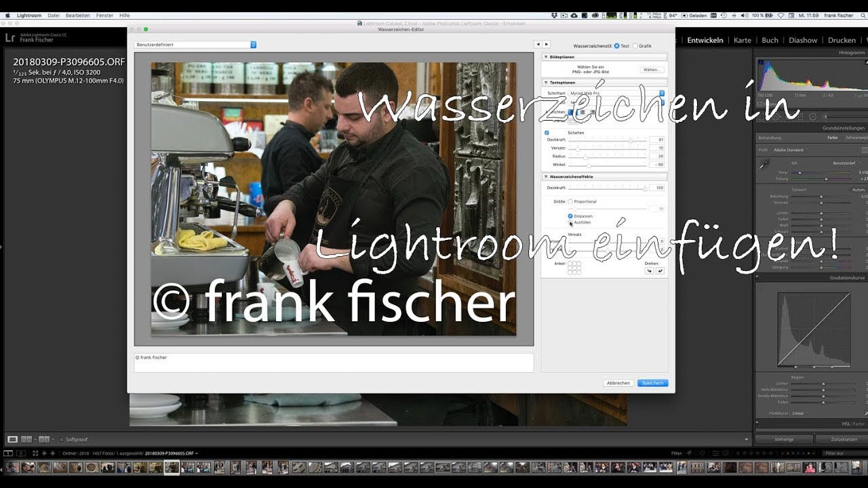Select the loupe view icon in the toolbar
Image resolution: width=868 pixels, height=488 pixels.
coord(12,439)
